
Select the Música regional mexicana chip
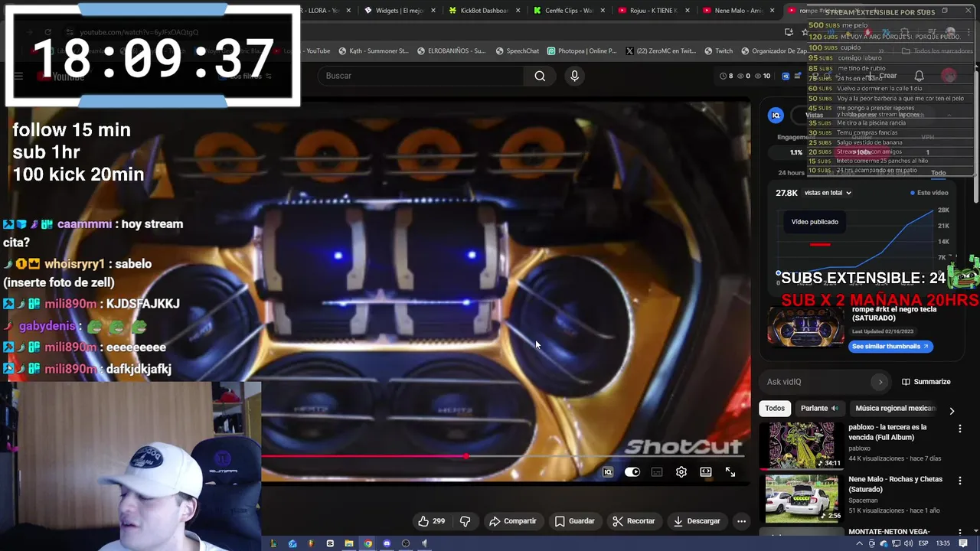[894, 409]
